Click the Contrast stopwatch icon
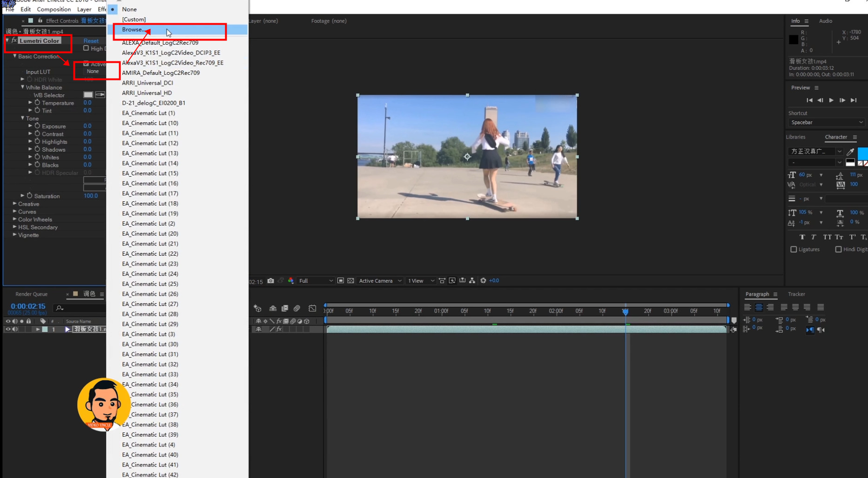This screenshot has width=868, height=478. [37, 134]
